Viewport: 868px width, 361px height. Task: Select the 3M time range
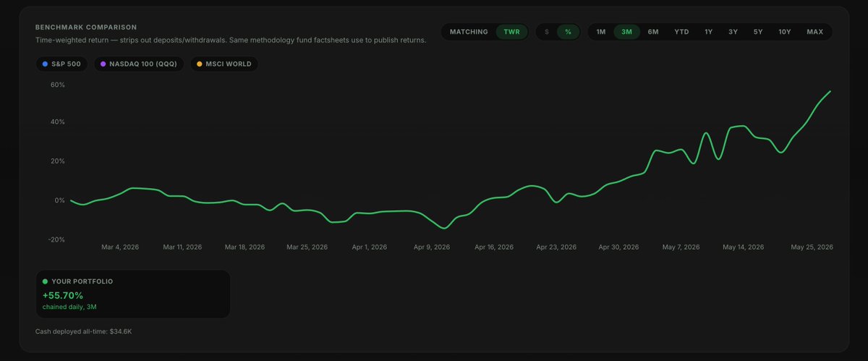click(x=626, y=32)
